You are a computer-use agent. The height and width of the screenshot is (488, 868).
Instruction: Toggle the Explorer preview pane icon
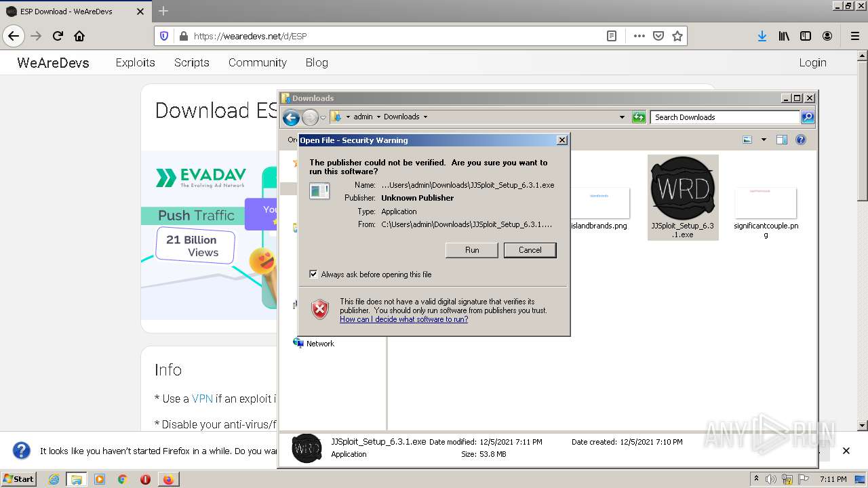click(x=781, y=140)
